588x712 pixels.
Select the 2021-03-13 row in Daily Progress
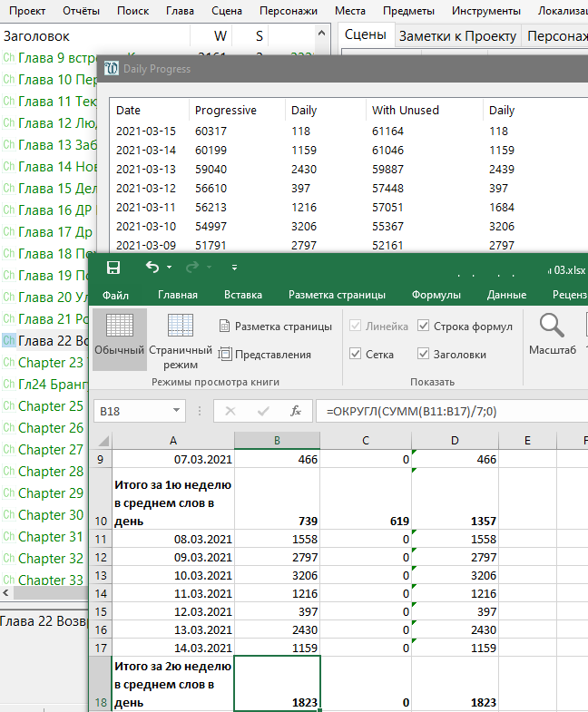[x=348, y=170]
